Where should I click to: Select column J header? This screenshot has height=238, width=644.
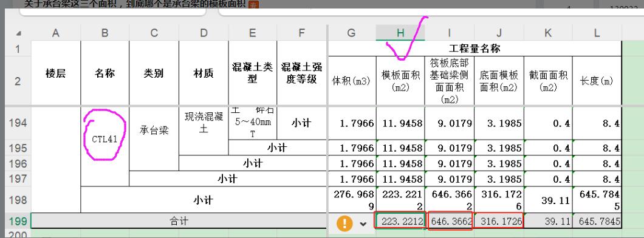[x=499, y=33]
